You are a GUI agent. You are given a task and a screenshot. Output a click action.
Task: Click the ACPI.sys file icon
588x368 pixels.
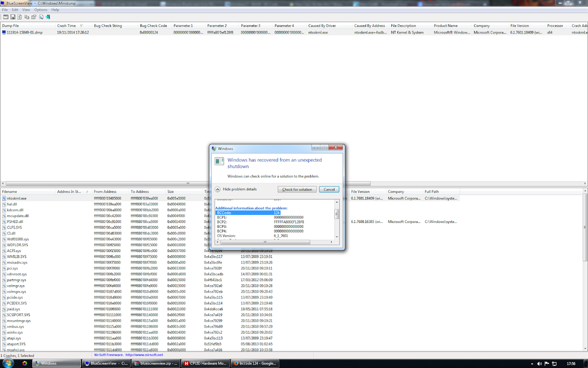[4, 251]
